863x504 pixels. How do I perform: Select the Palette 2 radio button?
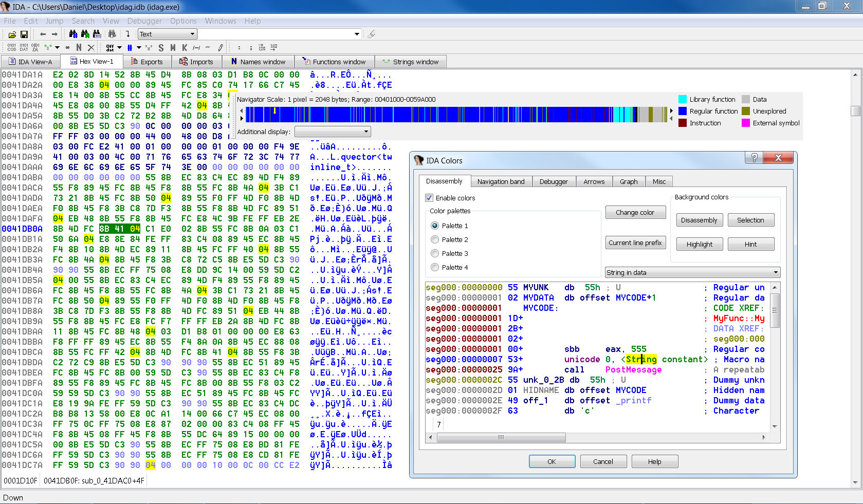click(435, 239)
